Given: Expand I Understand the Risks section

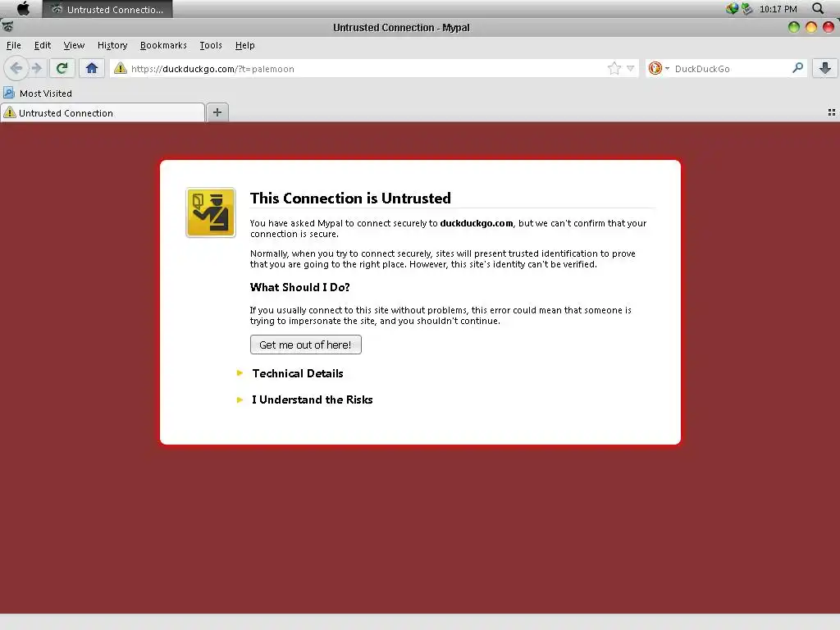Looking at the screenshot, I should [312, 399].
